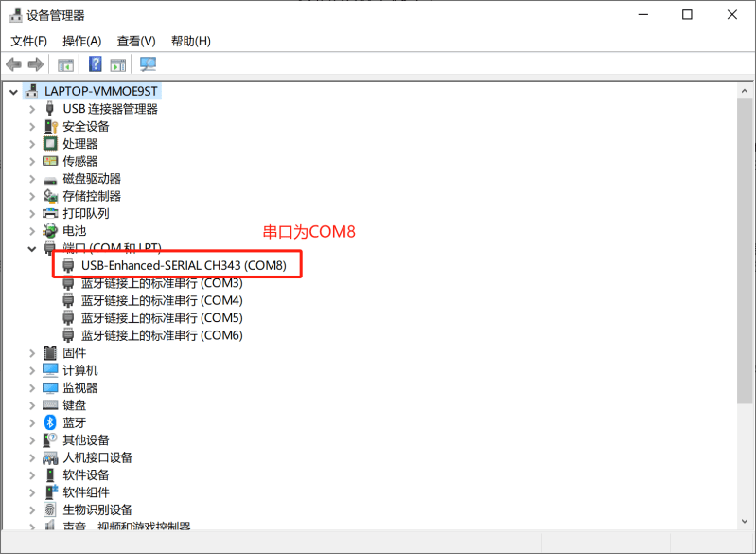Collapse the LAPTOP-VMMOE9ST root node
This screenshot has width=756, height=554.
(x=13, y=92)
